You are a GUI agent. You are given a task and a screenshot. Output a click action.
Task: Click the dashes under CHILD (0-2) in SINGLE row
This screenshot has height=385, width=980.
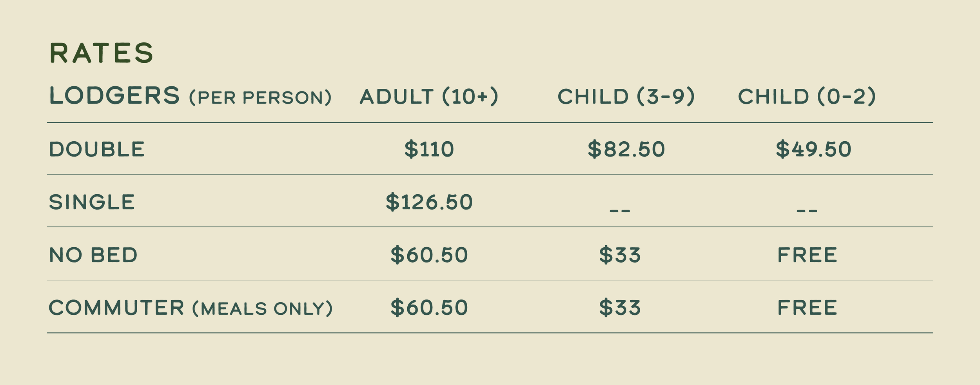click(x=807, y=211)
